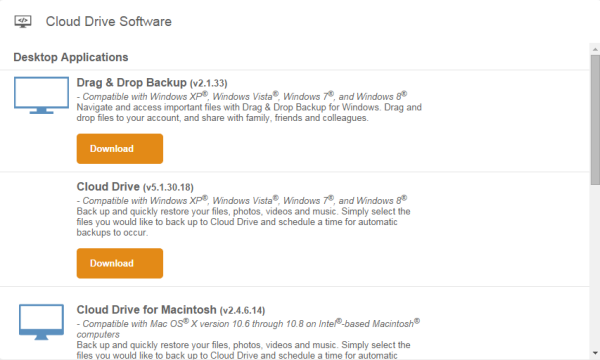Click the Cloud Drive Software header icon
The image size is (600, 360).
23,21
